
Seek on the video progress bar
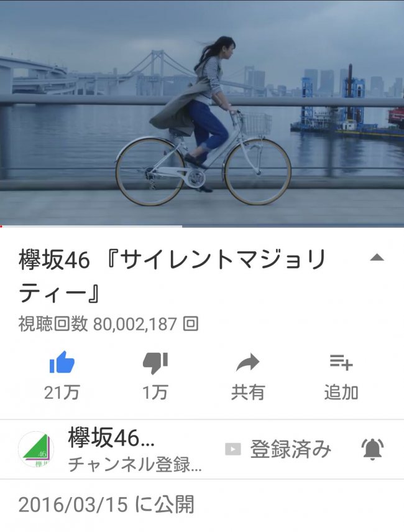click(x=202, y=226)
